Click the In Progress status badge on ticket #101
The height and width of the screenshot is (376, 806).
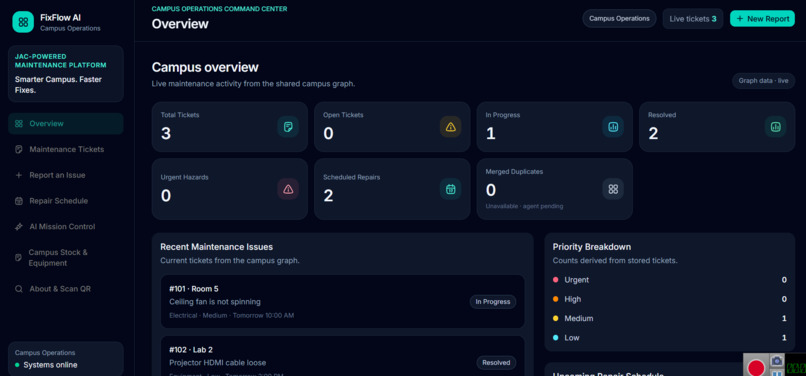coord(492,302)
